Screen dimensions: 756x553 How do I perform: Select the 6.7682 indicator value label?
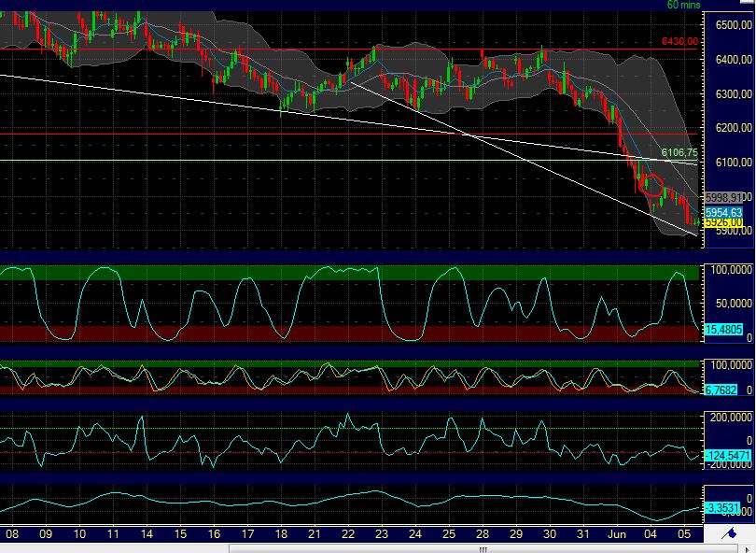pyautogui.click(x=721, y=390)
